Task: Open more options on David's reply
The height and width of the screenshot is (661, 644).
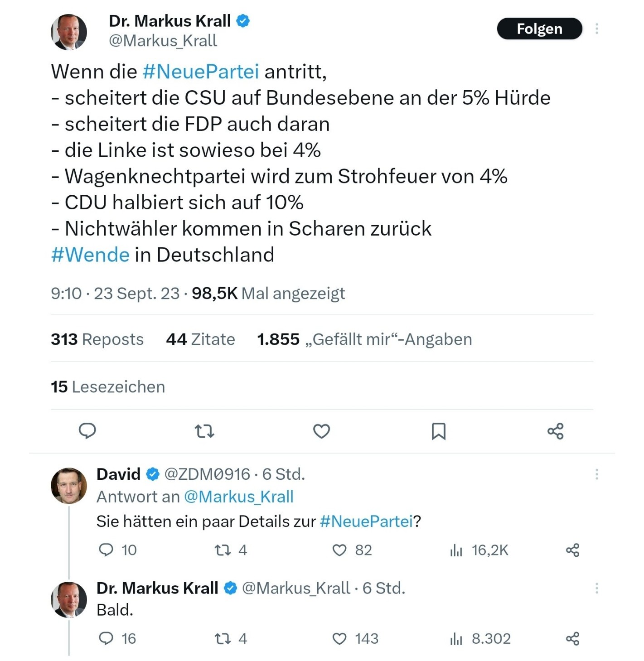Action: pos(597,474)
